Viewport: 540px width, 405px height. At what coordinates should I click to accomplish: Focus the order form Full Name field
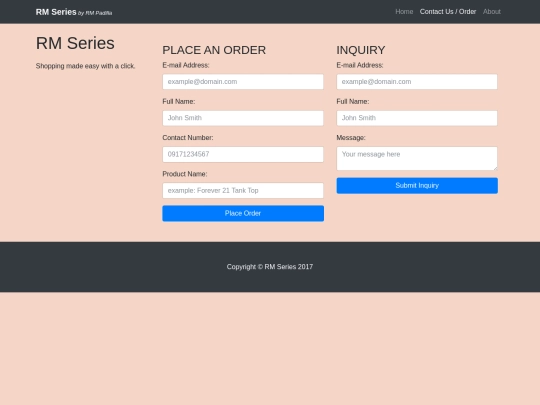pos(243,118)
